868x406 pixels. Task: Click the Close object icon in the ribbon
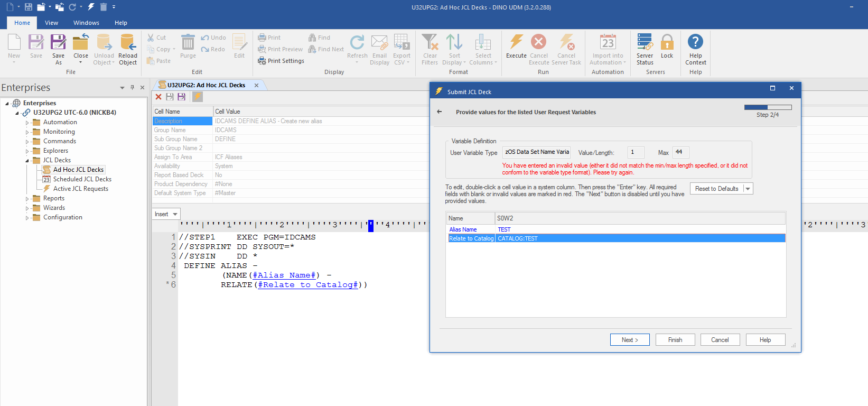pos(81,43)
